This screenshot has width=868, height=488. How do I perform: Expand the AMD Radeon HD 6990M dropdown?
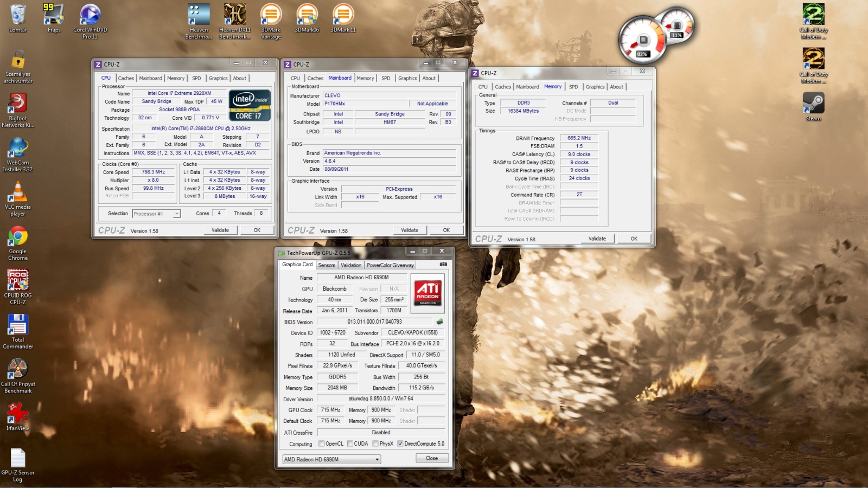point(377,459)
